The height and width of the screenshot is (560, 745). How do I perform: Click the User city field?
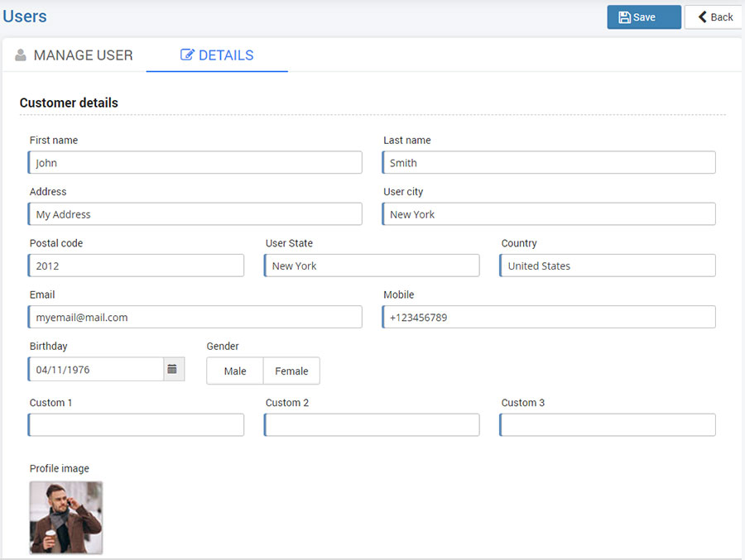pyautogui.click(x=549, y=213)
